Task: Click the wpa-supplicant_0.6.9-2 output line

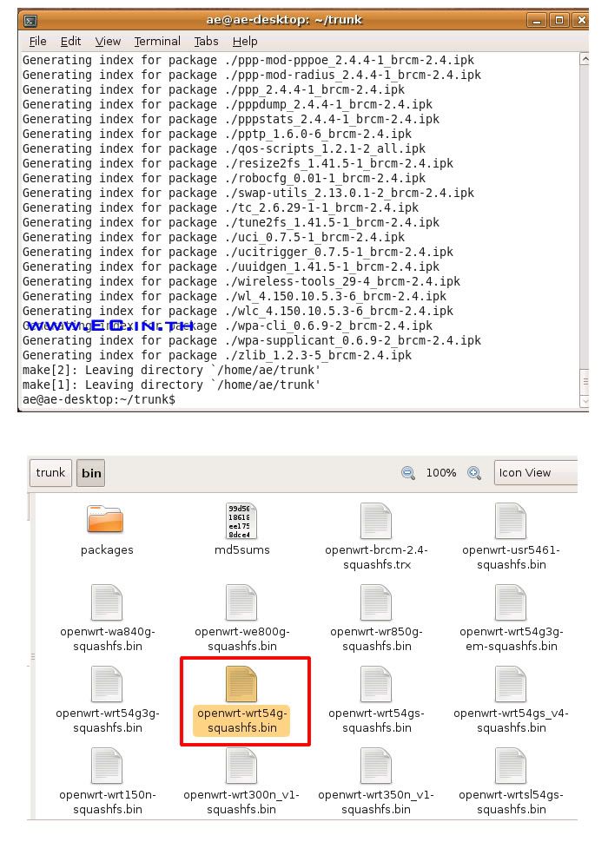Action: coord(251,340)
